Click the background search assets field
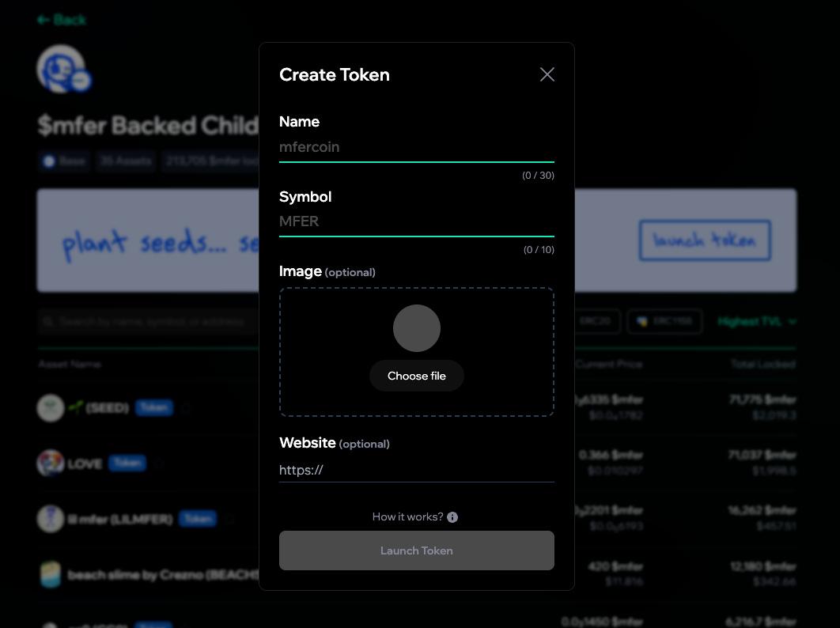Screen dimensions: 840x628 click(149, 321)
